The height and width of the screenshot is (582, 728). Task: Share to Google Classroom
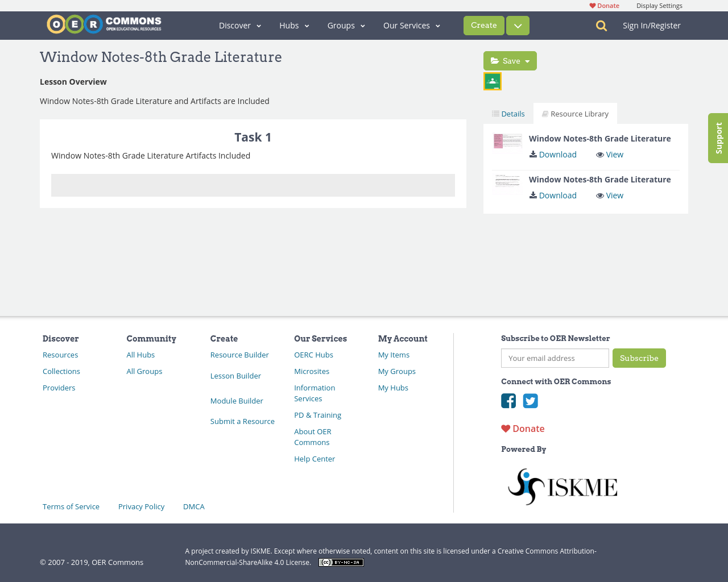pyautogui.click(x=492, y=80)
